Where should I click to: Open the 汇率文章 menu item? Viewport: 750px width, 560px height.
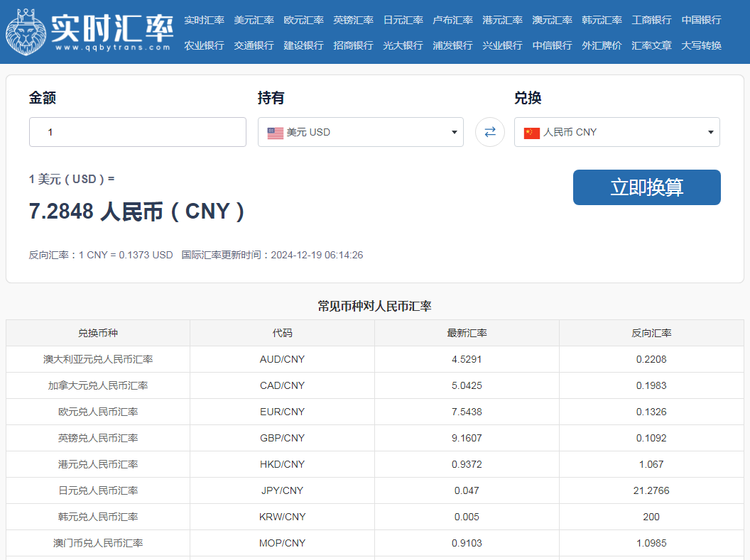pos(651,45)
